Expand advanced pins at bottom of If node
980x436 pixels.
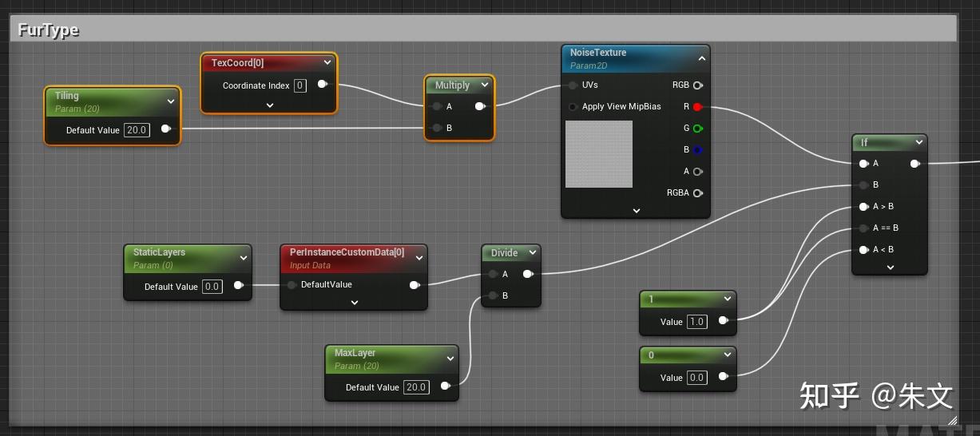click(x=890, y=268)
